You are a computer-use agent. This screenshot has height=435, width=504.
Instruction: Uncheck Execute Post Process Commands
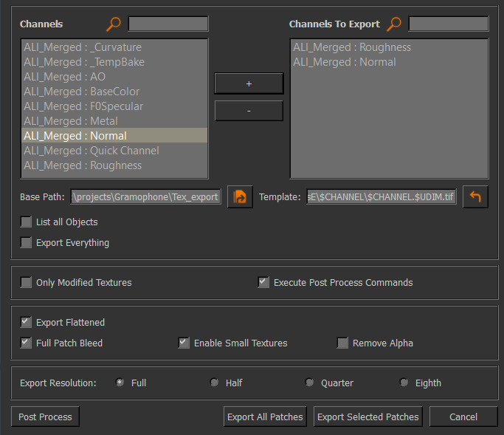click(263, 283)
